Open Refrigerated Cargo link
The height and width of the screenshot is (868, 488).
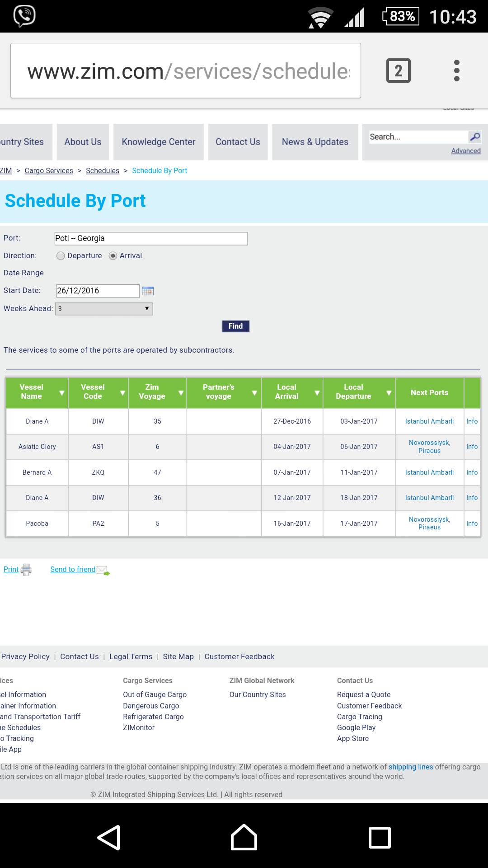click(153, 717)
